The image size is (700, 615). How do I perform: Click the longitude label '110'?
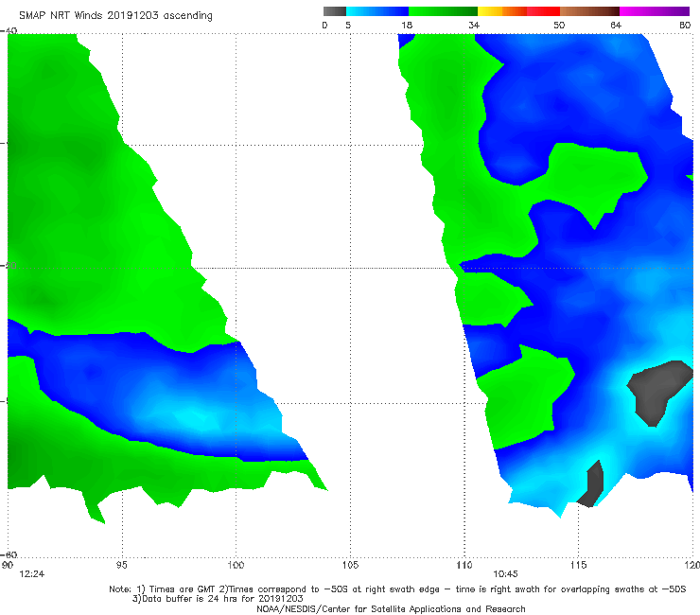pyautogui.click(x=464, y=565)
